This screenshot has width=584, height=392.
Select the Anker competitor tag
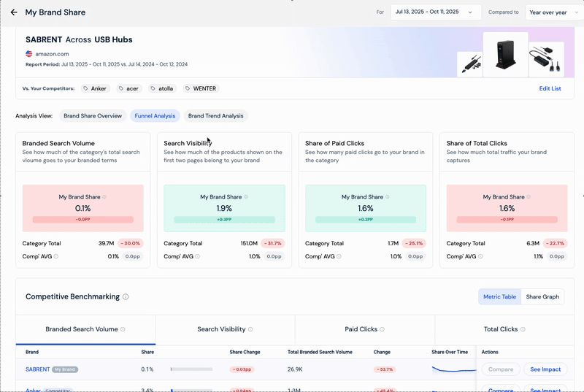tap(96, 88)
